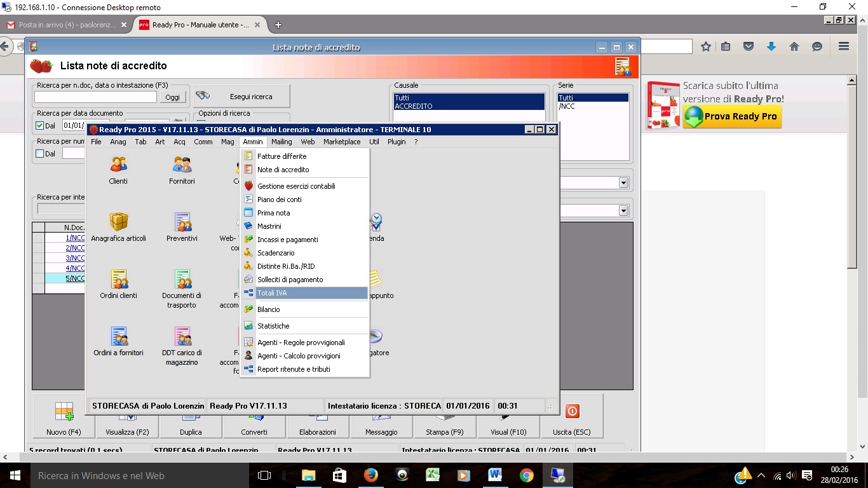This screenshot has height=488, width=868.
Task: Open the Documenti di trasporto icon
Action: point(182,279)
